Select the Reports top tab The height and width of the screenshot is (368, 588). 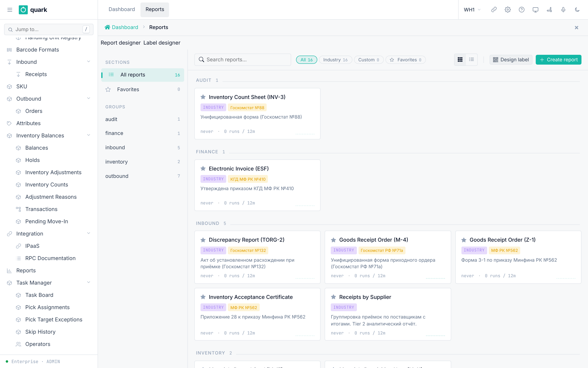coord(155,9)
